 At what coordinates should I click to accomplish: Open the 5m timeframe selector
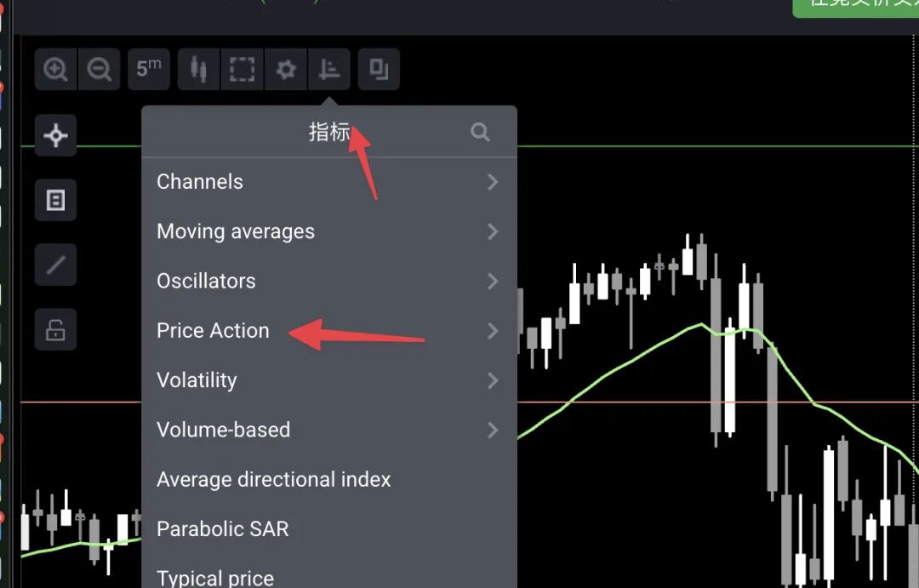click(x=149, y=68)
